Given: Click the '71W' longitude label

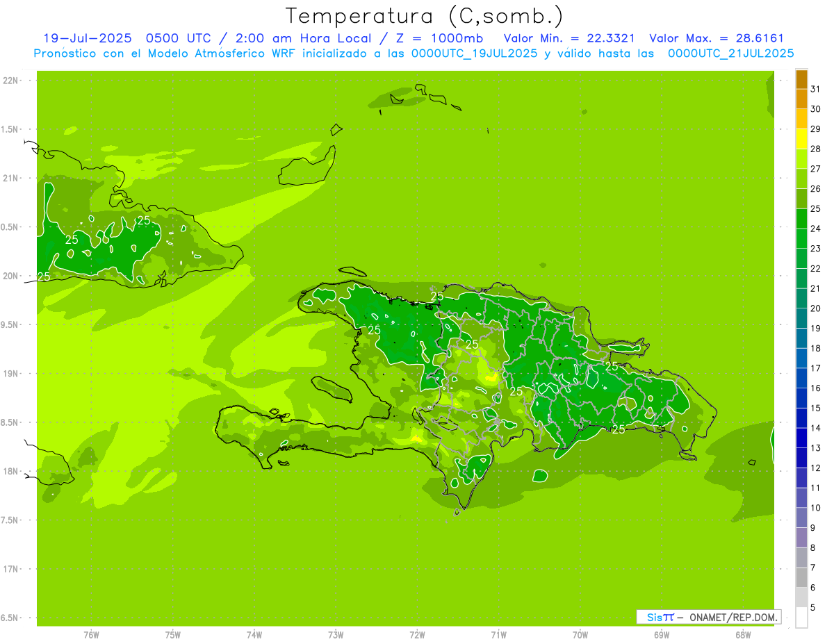Looking at the screenshot, I should coord(498,635).
